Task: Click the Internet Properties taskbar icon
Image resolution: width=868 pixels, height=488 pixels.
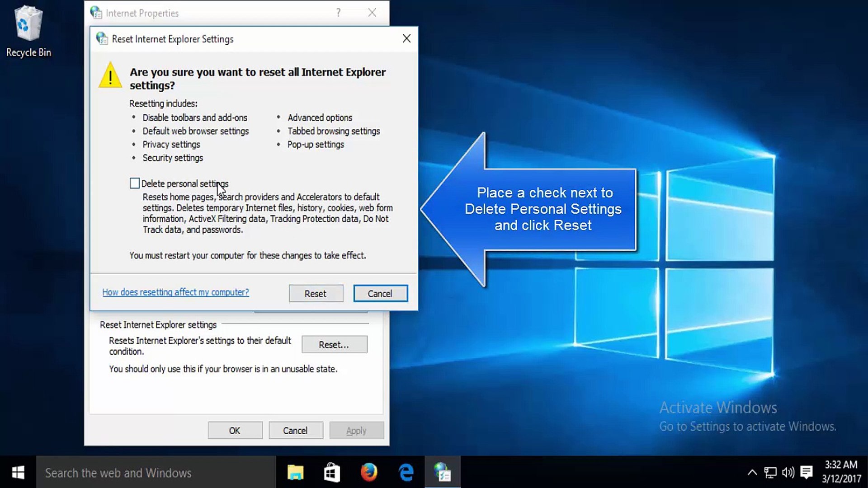Action: [442, 473]
